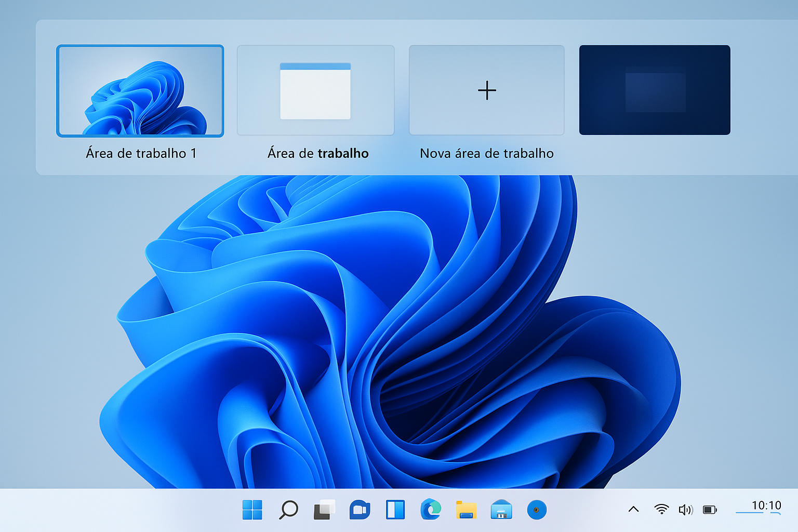The width and height of the screenshot is (798, 532).
Task: Open the taskbar Search magnifier
Action: click(x=288, y=510)
